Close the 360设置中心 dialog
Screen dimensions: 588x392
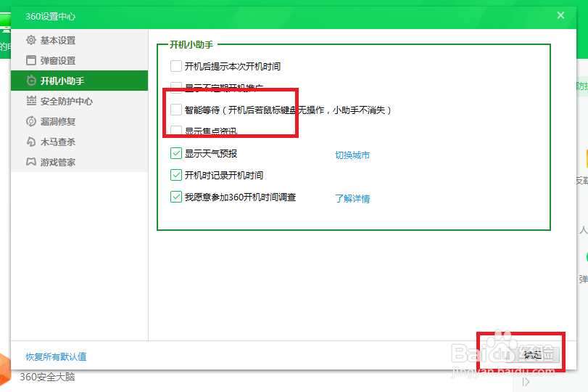click(560, 15)
